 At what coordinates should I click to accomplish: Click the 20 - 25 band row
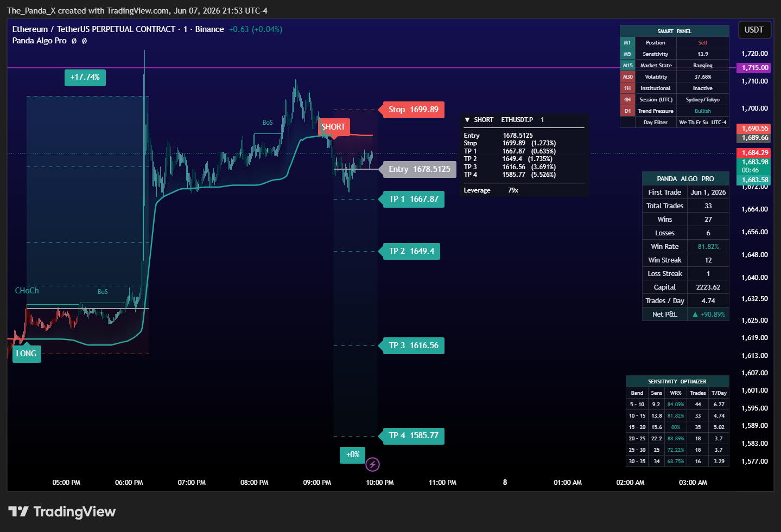click(677, 439)
